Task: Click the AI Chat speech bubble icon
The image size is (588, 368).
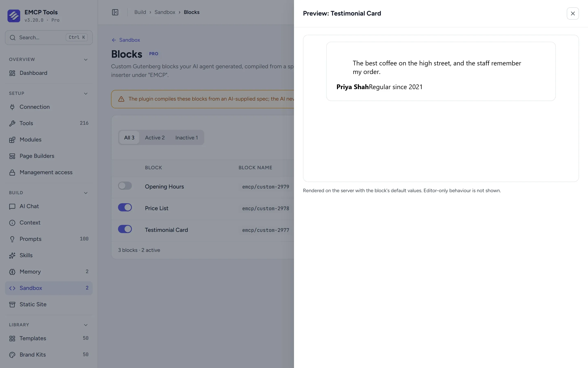Action: tap(12, 206)
